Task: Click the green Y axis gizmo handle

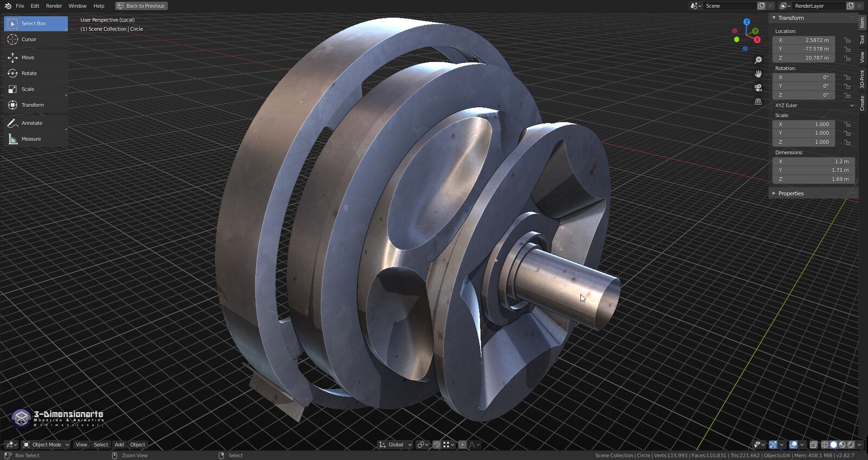Action: point(755,31)
